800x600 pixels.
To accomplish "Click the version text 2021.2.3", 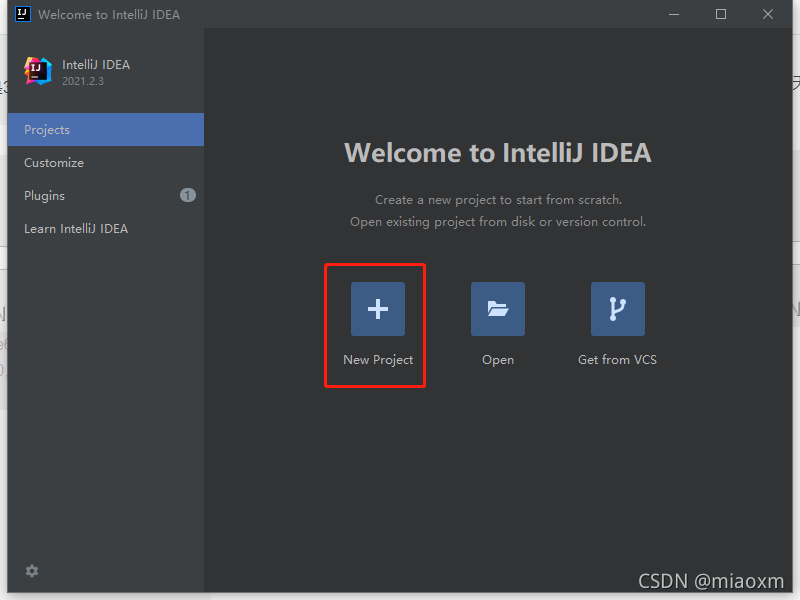I will 83,81.
